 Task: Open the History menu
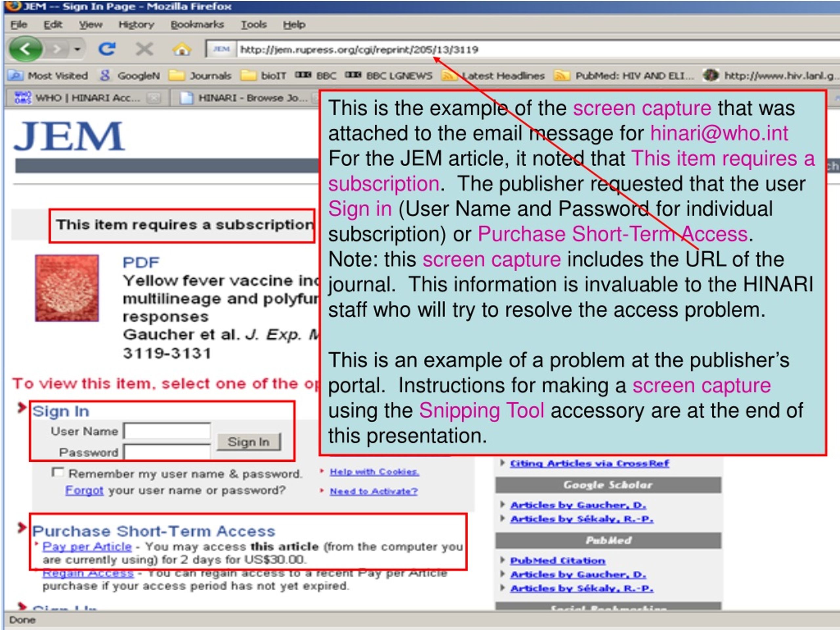(x=136, y=25)
